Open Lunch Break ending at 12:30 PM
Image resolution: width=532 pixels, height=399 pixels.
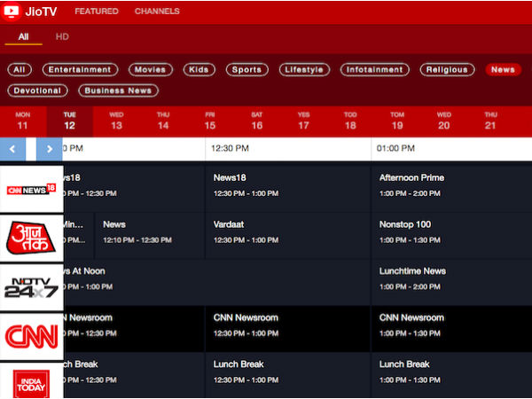pos(134,375)
